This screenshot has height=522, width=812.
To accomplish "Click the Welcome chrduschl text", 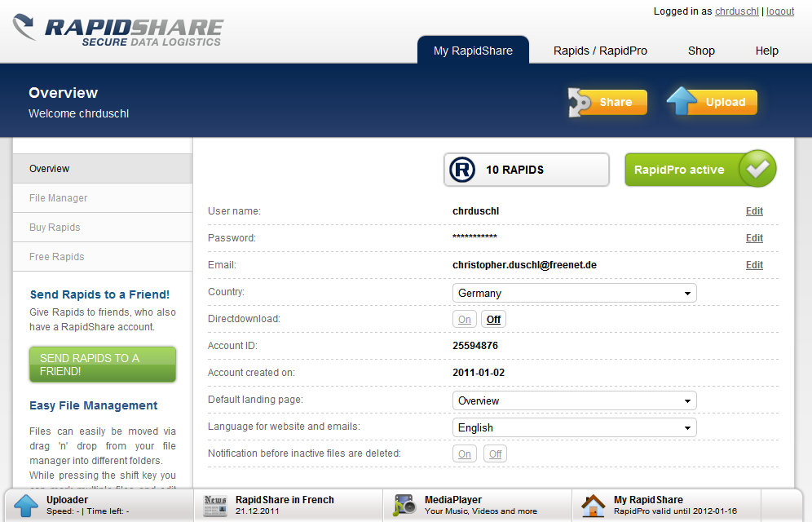I will [x=79, y=113].
